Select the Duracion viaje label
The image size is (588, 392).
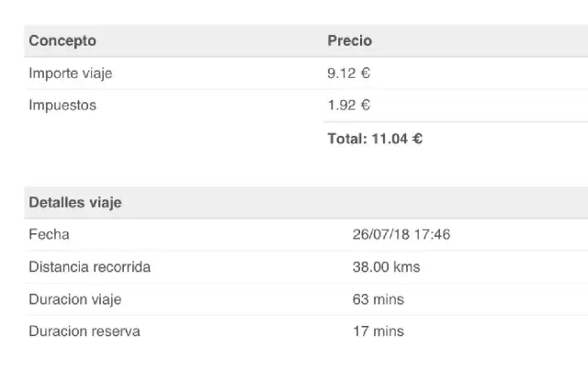(75, 299)
